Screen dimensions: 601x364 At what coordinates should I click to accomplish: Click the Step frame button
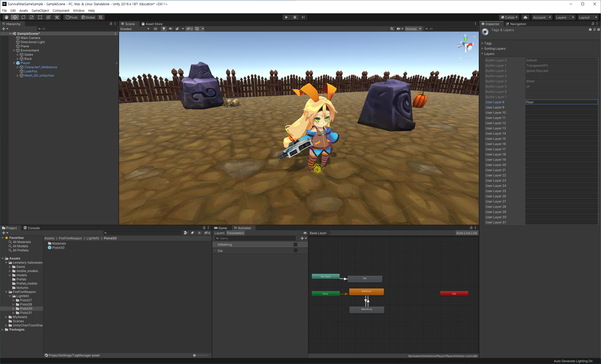(303, 17)
